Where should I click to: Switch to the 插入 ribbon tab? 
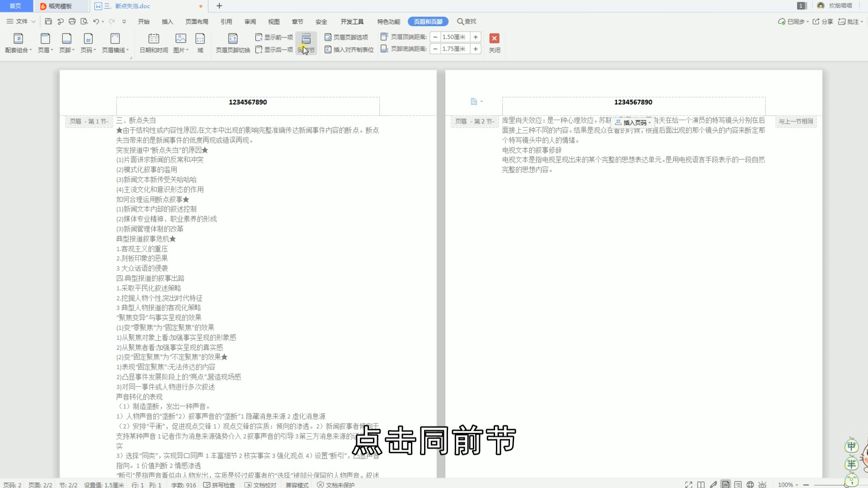coord(167,21)
